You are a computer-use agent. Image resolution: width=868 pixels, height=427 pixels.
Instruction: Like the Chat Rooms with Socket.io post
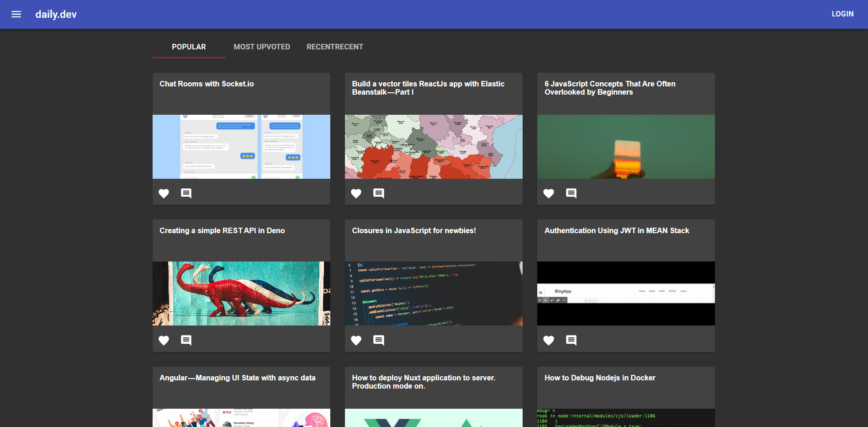pos(164,193)
